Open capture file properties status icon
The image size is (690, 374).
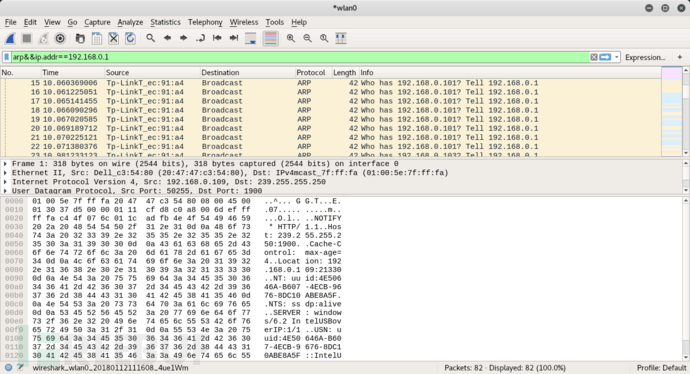tap(20, 367)
